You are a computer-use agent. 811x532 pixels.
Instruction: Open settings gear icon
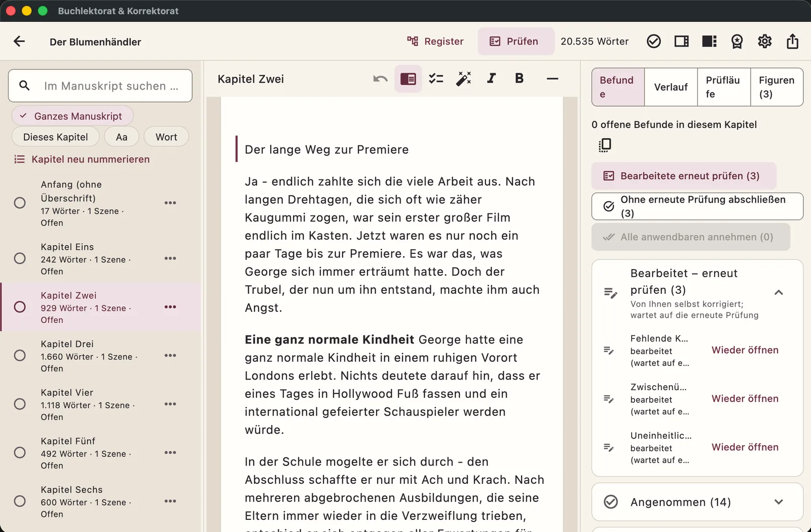click(x=765, y=42)
